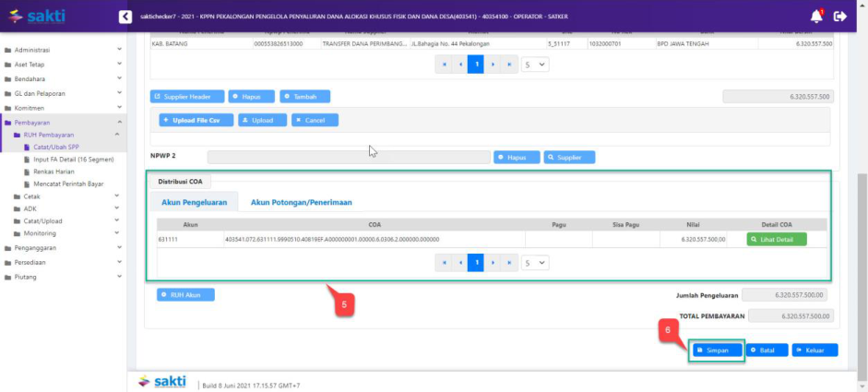
Task: Select the Akun Pengeluaran tab
Action: coord(194,202)
